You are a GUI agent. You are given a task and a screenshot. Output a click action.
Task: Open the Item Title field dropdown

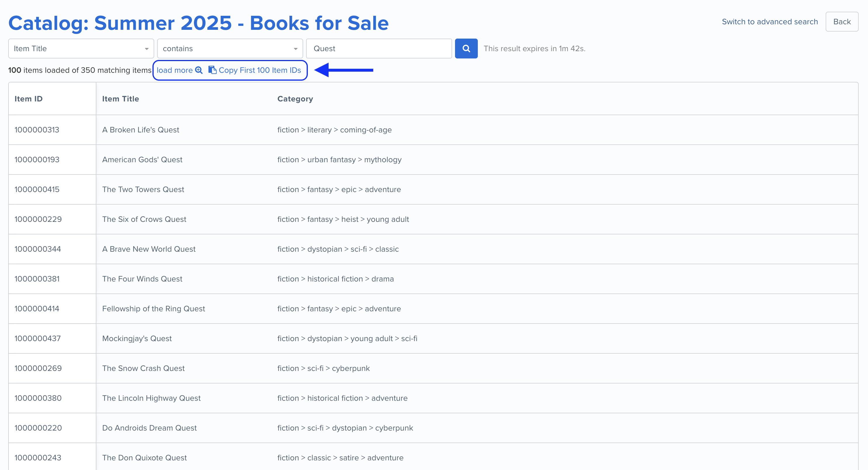[81, 49]
